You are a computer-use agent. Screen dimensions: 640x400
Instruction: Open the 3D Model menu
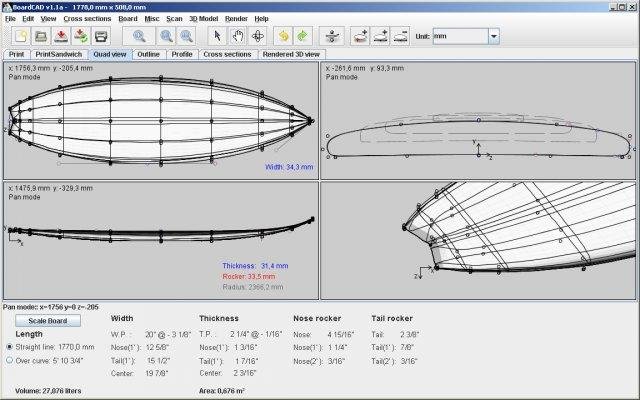pos(204,19)
